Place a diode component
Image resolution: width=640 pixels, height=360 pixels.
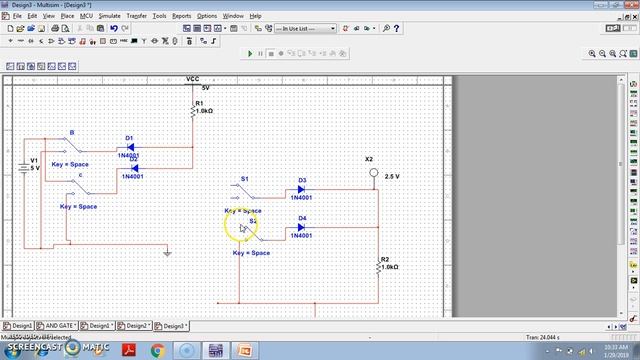point(31,41)
